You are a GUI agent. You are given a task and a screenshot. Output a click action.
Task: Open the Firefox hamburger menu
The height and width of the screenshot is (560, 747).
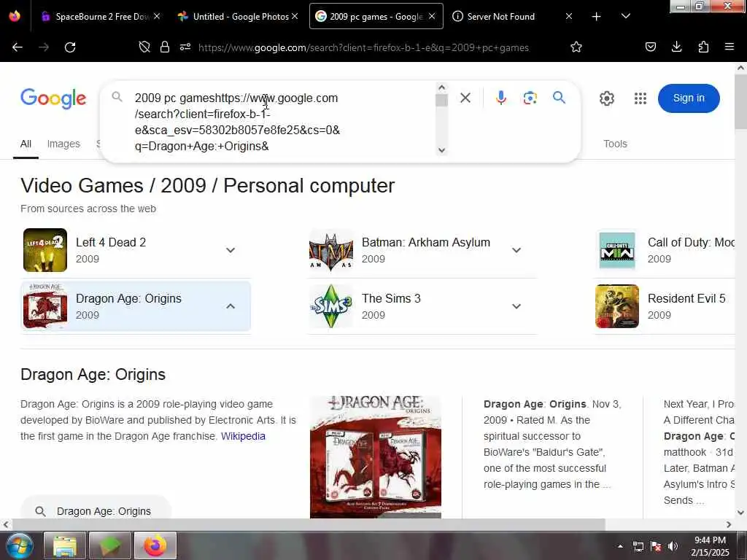click(x=729, y=47)
